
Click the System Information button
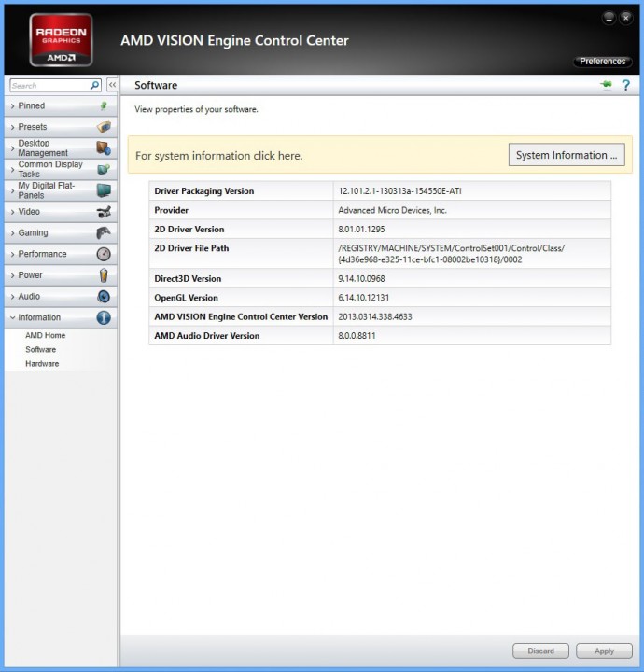(567, 155)
